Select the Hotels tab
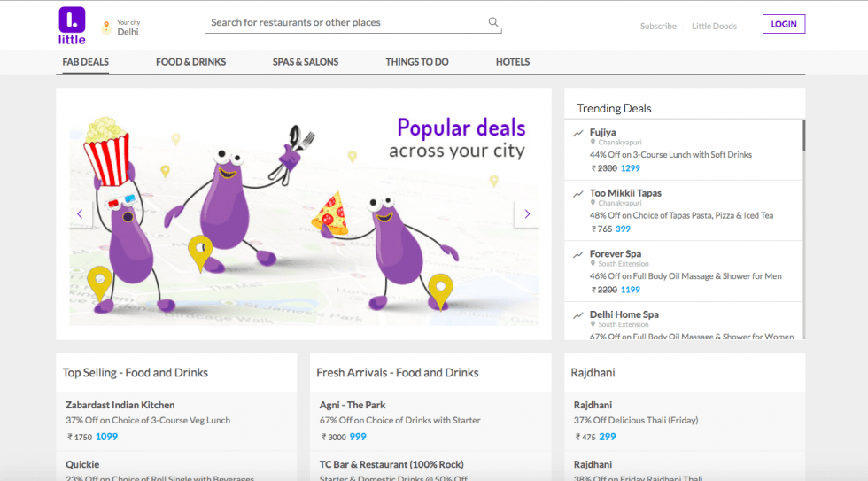868x481 pixels. tap(513, 62)
